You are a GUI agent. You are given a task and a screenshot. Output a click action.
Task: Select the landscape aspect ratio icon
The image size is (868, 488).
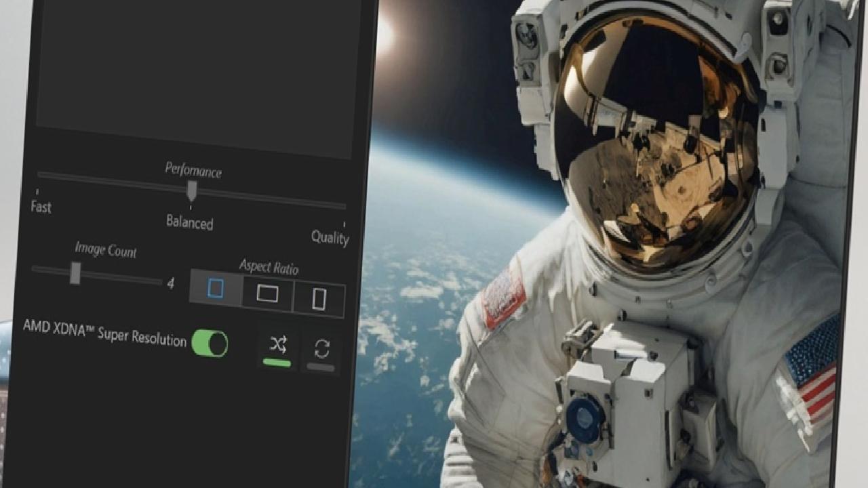pyautogui.click(x=267, y=293)
